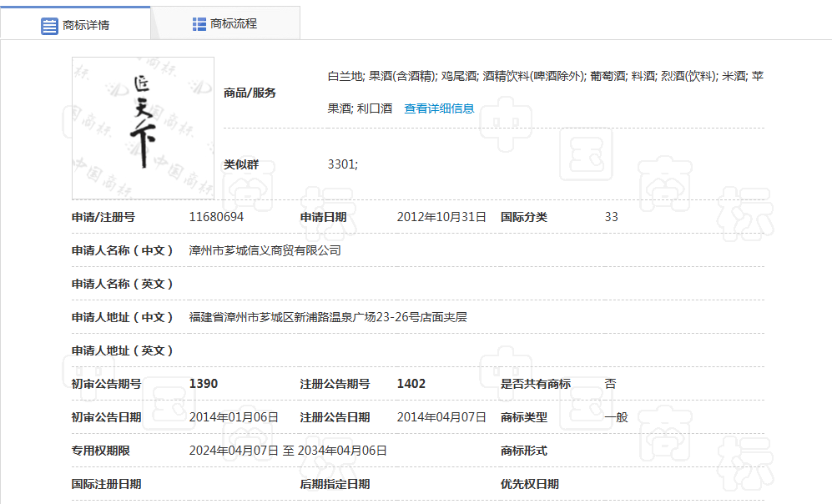Click the 是否共有商标 value 否
The height and width of the screenshot is (504, 832).
tap(610, 384)
